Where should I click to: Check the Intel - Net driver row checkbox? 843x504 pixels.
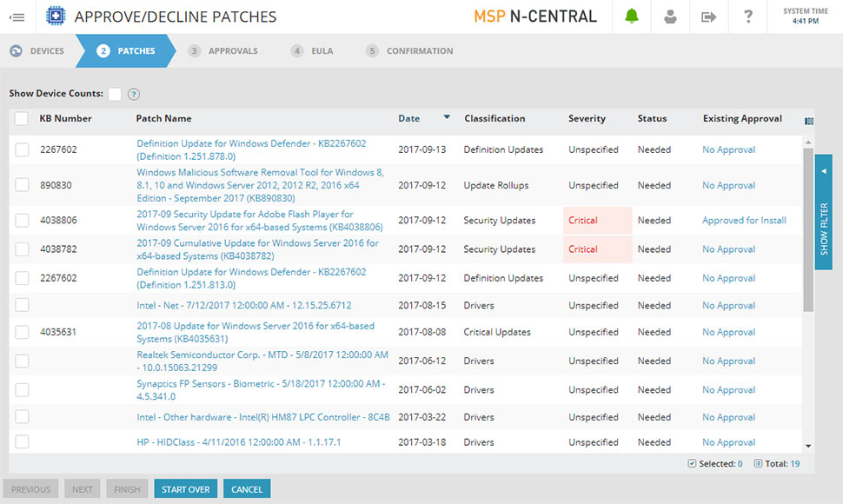click(x=22, y=305)
